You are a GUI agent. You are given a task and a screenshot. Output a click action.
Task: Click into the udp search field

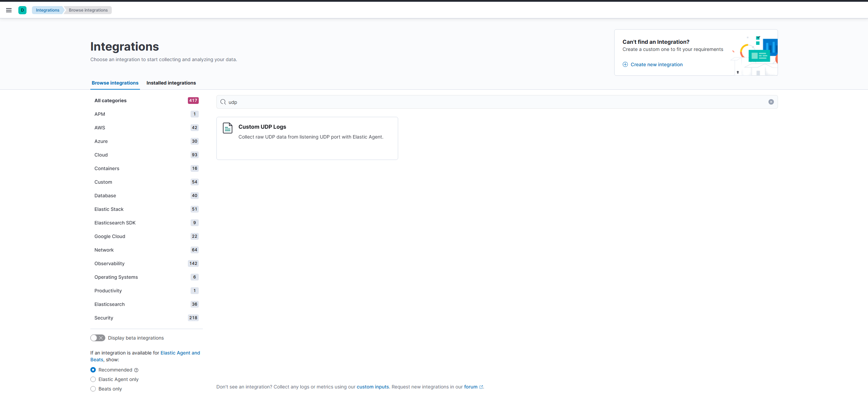coord(497,102)
